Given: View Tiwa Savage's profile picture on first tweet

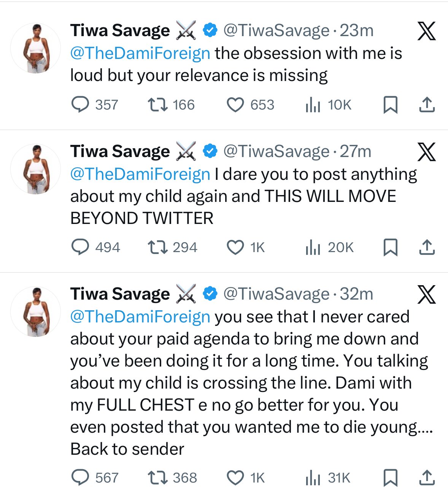Looking at the screenshot, I should 36,48.
